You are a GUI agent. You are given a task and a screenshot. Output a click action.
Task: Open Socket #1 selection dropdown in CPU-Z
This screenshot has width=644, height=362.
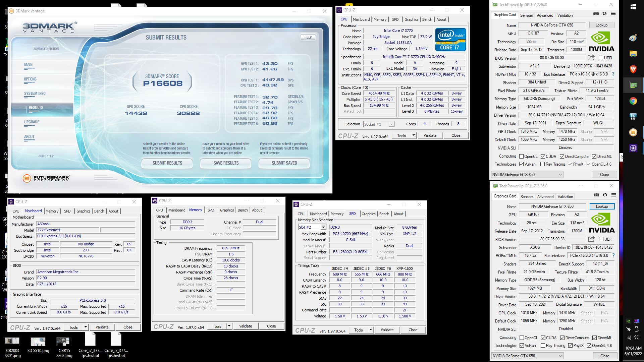pos(379,124)
